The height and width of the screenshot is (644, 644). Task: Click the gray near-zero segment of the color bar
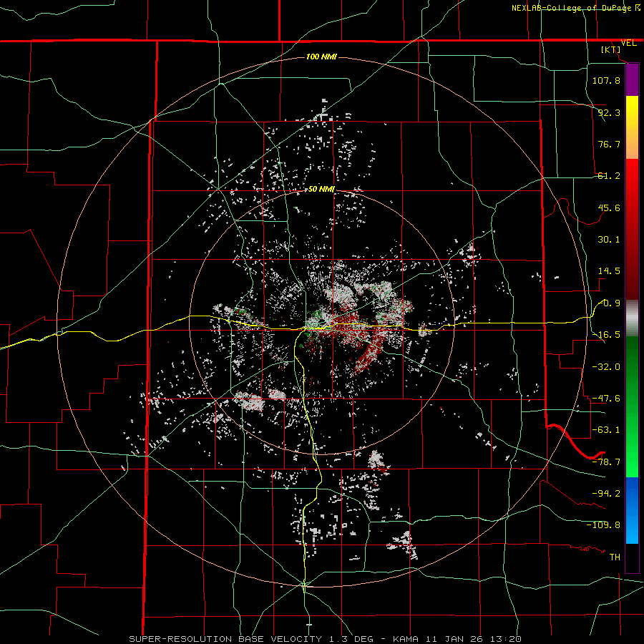pyautogui.click(x=632, y=318)
